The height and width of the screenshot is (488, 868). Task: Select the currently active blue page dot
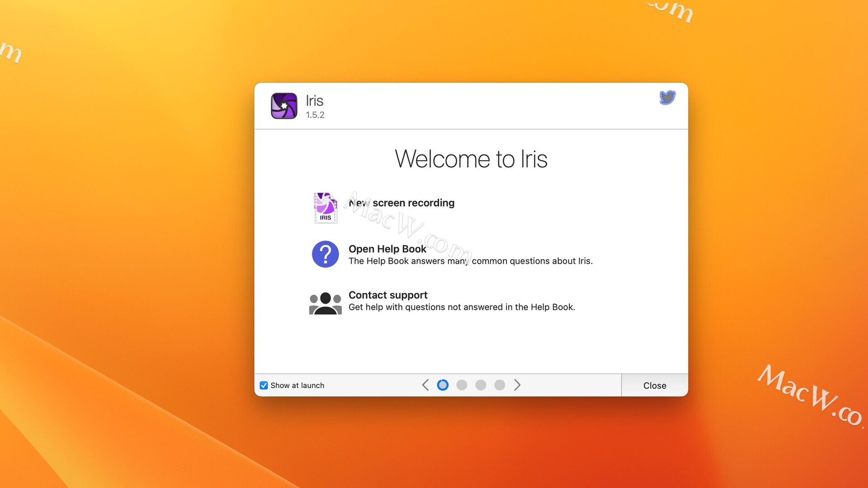pos(442,385)
